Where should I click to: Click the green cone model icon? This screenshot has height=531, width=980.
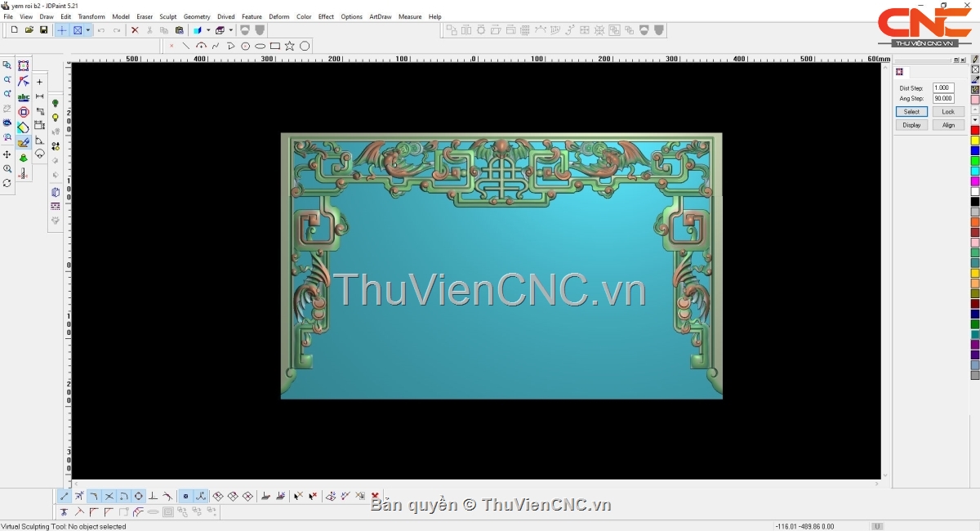(23, 158)
